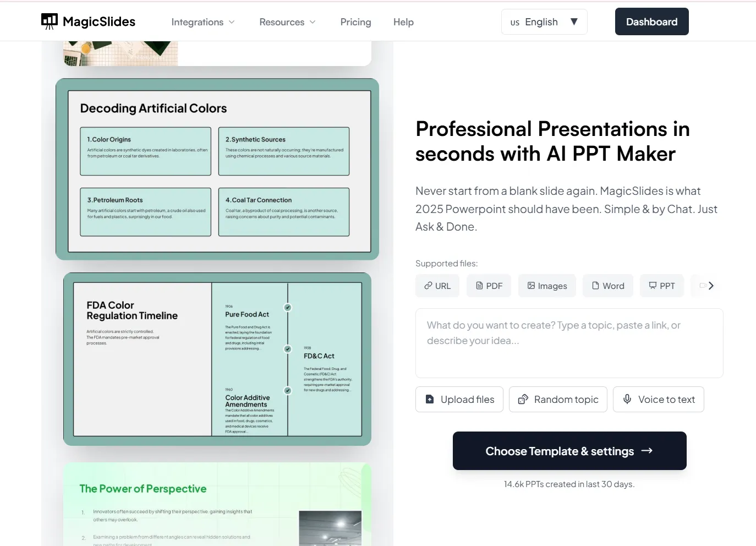Select PPT as supported file type
756x546 pixels.
point(662,286)
